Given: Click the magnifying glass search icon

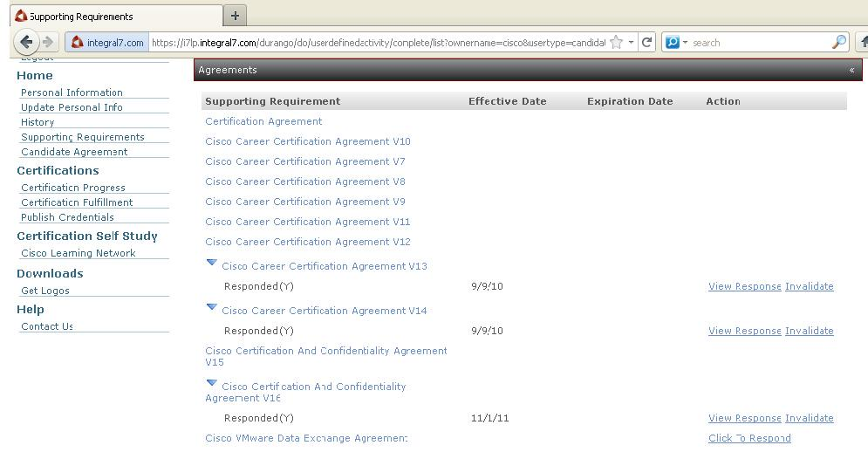Looking at the screenshot, I should coord(839,42).
